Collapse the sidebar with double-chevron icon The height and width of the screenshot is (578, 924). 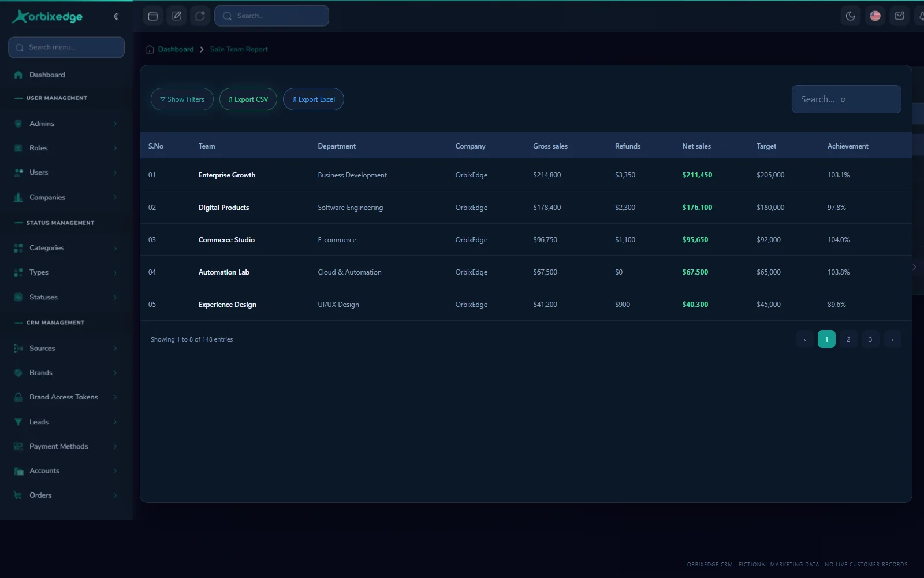[x=116, y=16]
